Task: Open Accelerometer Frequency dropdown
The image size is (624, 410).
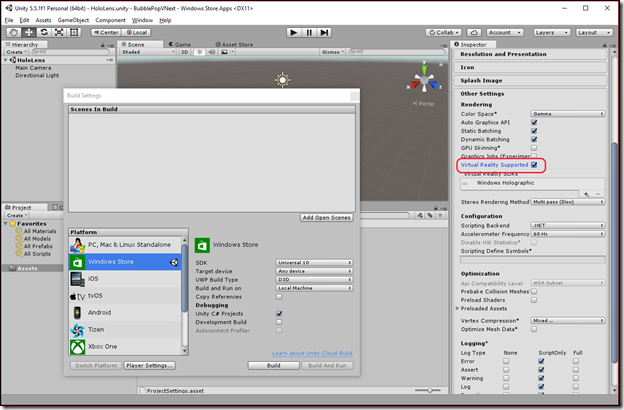Action: click(x=567, y=234)
